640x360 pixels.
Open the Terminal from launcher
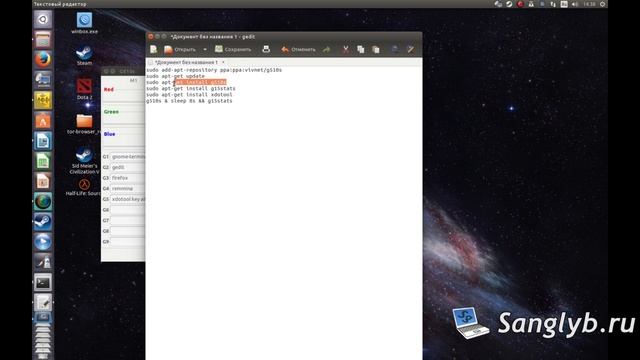(x=43, y=282)
